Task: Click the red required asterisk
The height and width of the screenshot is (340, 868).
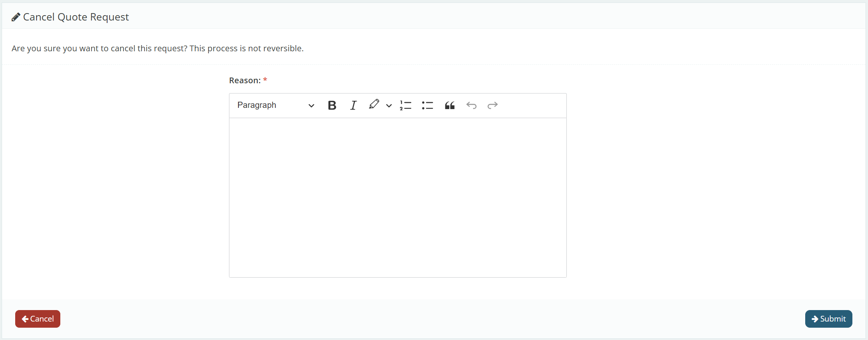Action: (x=265, y=80)
